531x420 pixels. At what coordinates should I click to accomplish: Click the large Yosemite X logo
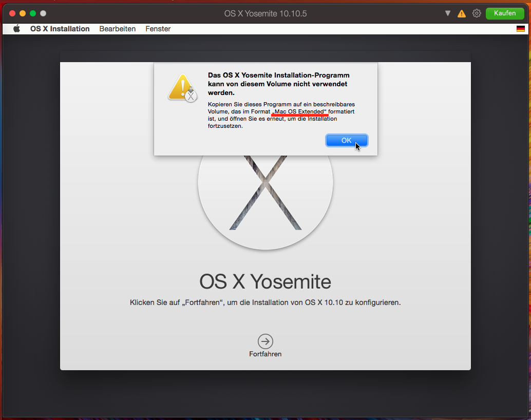(265, 202)
